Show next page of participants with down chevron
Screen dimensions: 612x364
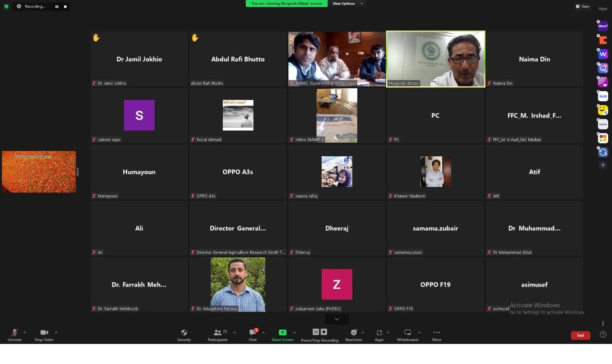tap(337, 319)
